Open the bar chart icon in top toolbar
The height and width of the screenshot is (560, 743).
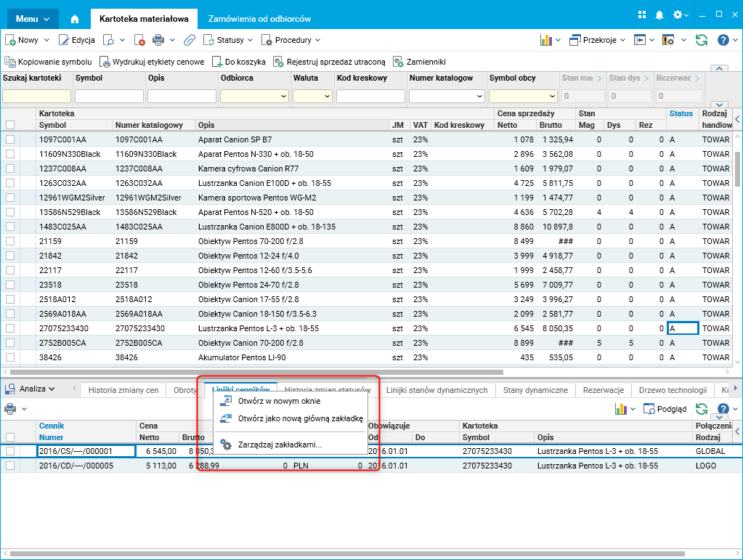[546, 40]
